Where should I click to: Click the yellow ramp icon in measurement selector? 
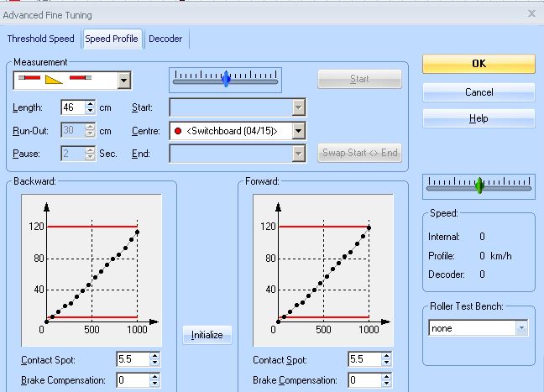[54, 80]
